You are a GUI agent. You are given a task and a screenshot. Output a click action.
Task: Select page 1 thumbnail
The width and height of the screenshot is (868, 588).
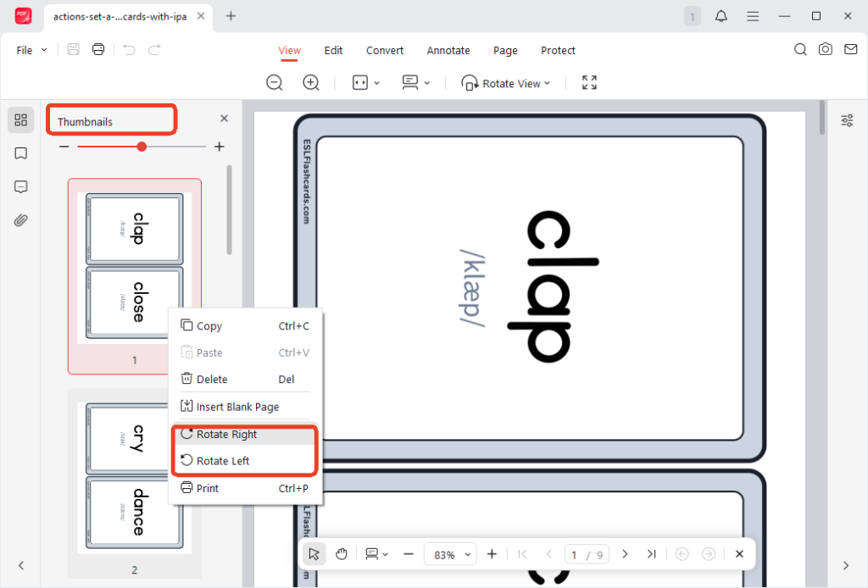(x=135, y=276)
